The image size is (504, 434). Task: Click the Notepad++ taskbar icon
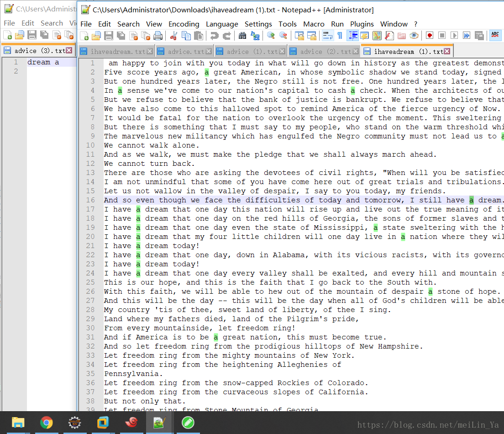click(x=159, y=422)
